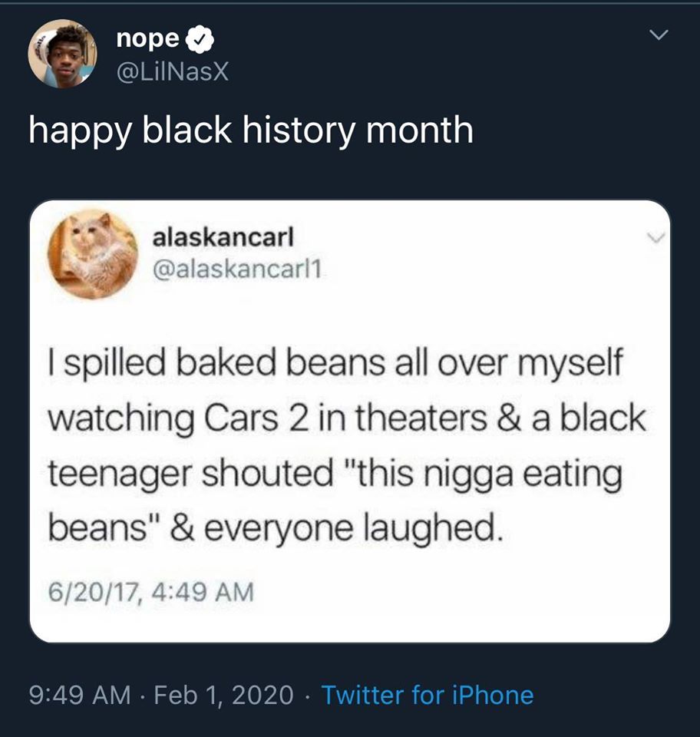
Task: Open the @LilNasX handle
Action: coord(172,72)
